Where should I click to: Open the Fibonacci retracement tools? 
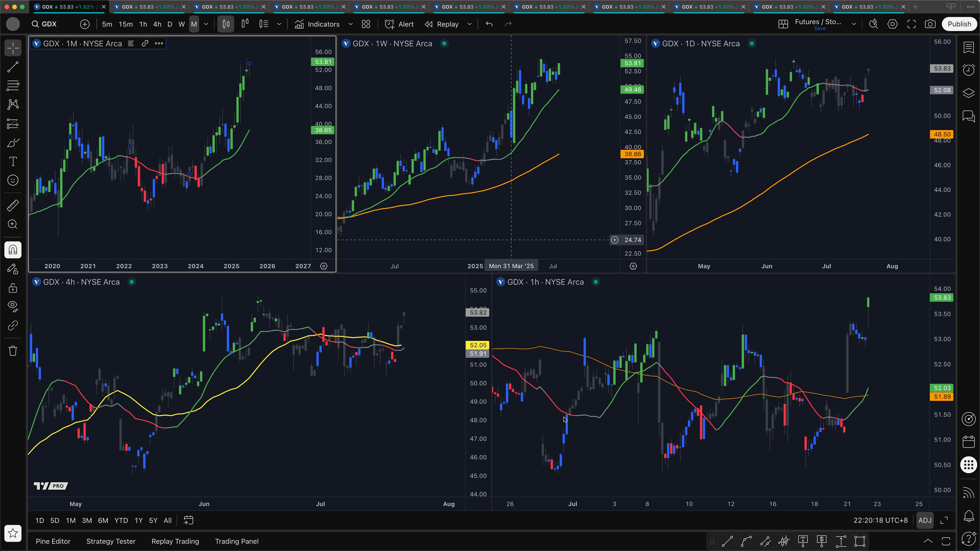pyautogui.click(x=13, y=86)
